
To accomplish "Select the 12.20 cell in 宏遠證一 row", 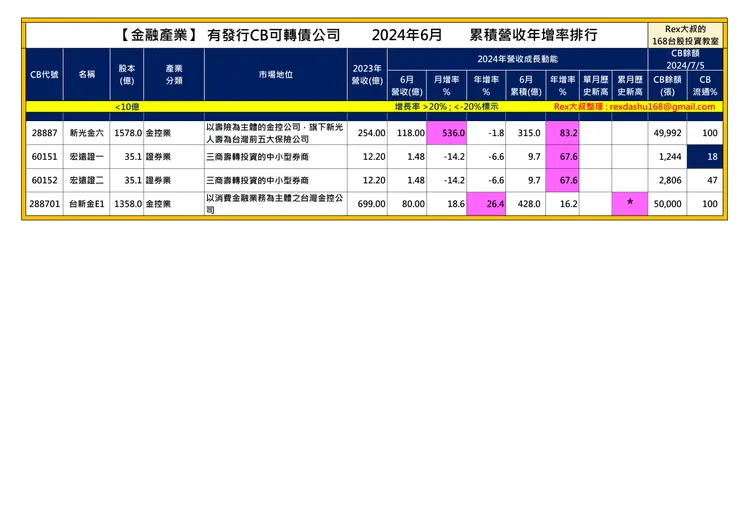I will (x=367, y=157).
